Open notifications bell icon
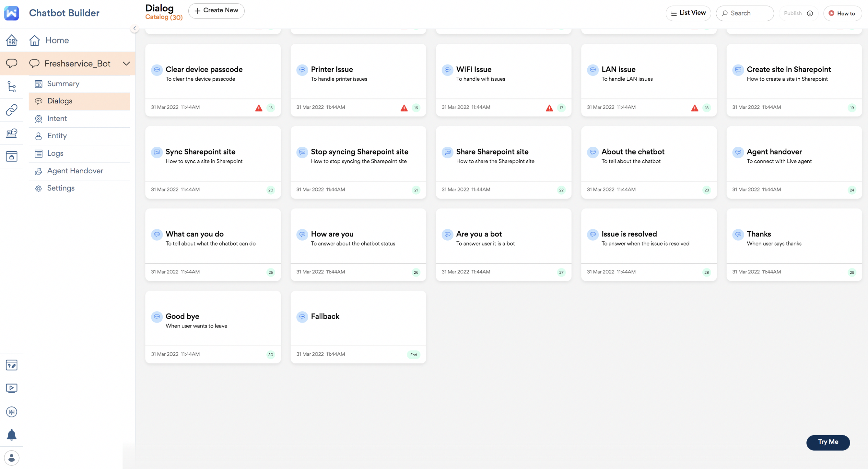The height and width of the screenshot is (469, 868). click(11, 435)
